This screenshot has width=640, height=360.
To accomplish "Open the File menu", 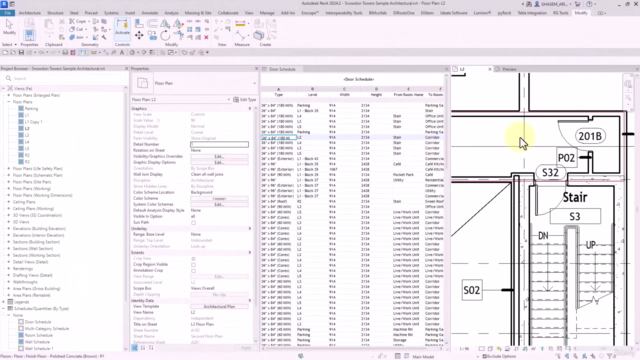I will (8, 13).
